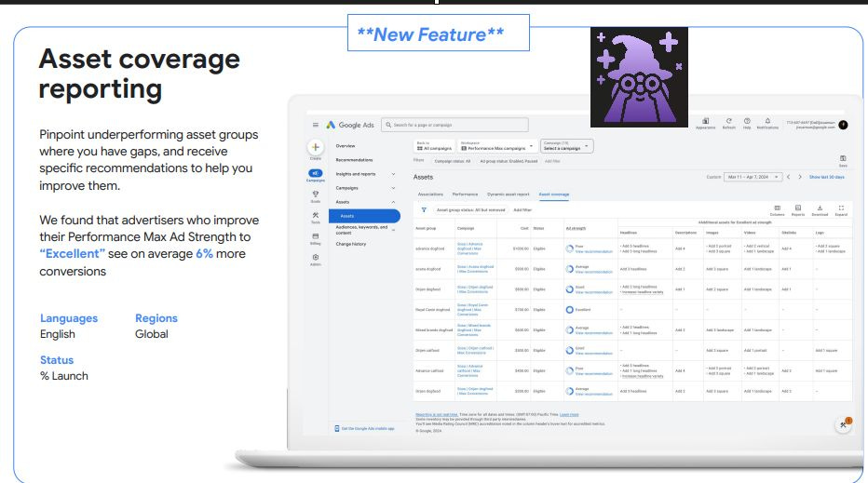Click the '**New Feature**' label box
The width and height of the screenshot is (868, 483).
[x=439, y=34]
